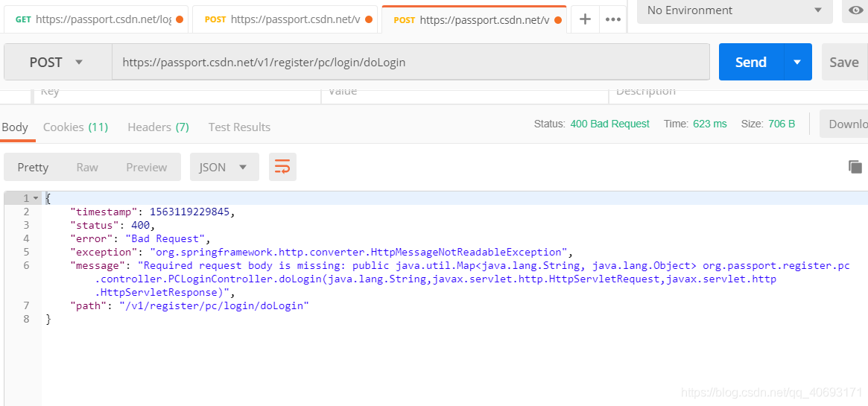Open the Test Results tab
The height and width of the screenshot is (406, 868).
pyautogui.click(x=239, y=127)
